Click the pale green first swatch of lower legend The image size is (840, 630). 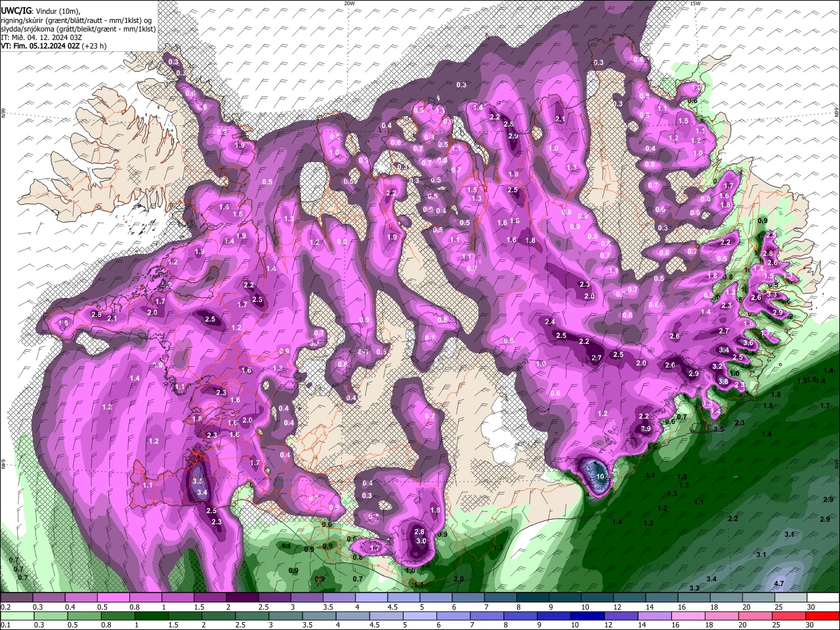tap(16, 616)
